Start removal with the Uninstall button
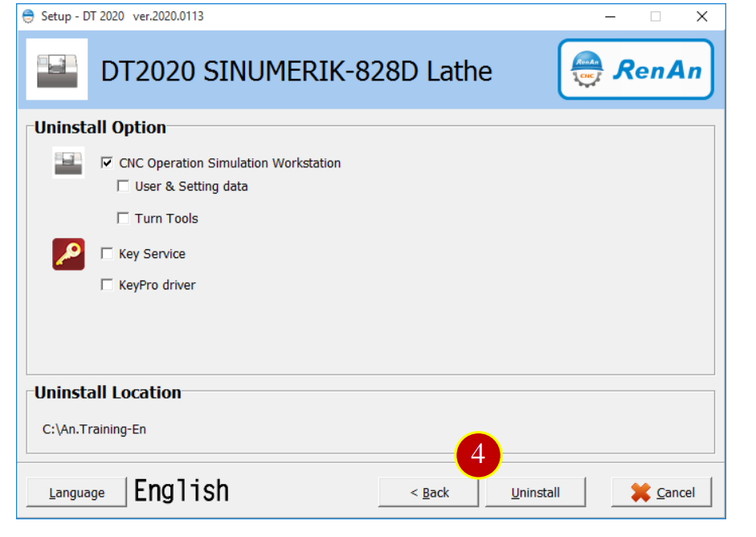The image size is (756, 537). [x=535, y=492]
